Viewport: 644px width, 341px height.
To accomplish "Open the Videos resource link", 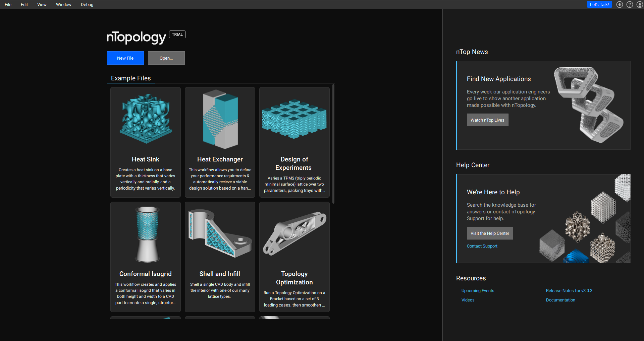I will (468, 300).
